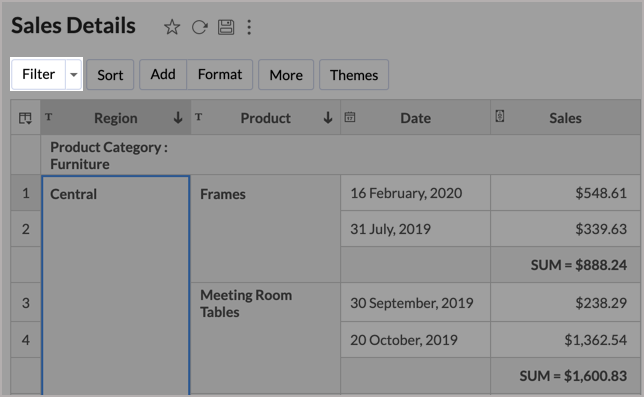Click the Product column sort arrow
Viewport: 644px width, 397px height.
click(x=328, y=118)
